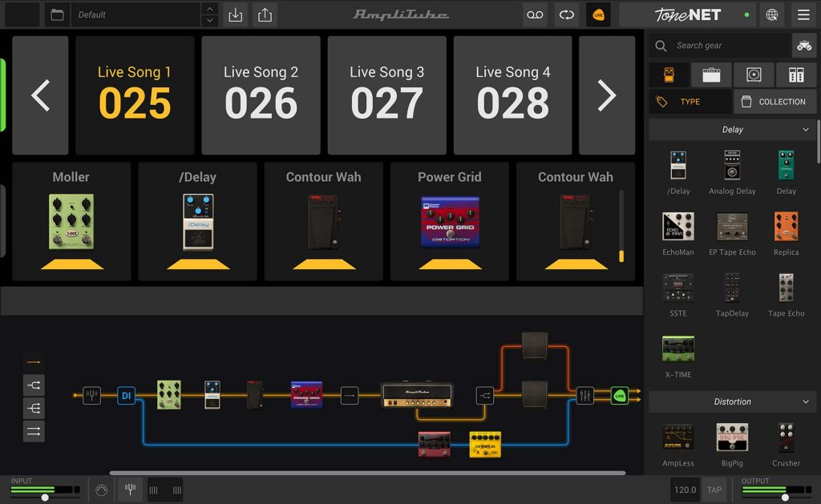Click the looper icon in top bar

(x=567, y=14)
